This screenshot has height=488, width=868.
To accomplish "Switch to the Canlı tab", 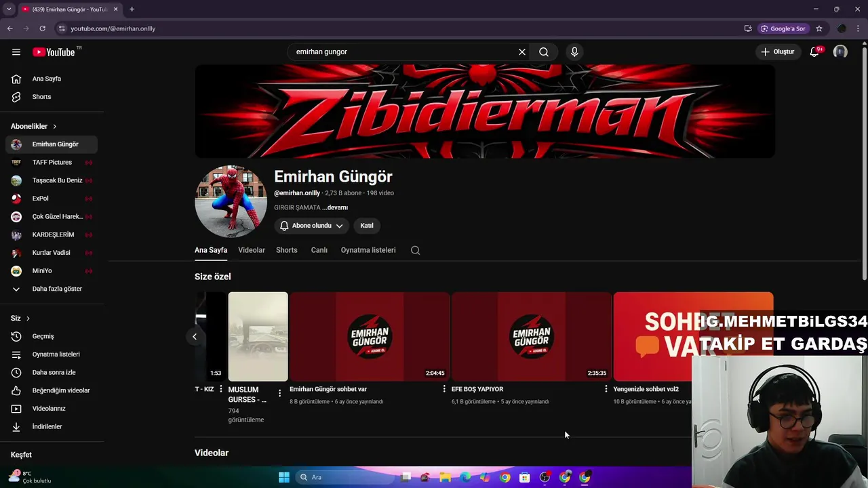I will [x=319, y=250].
